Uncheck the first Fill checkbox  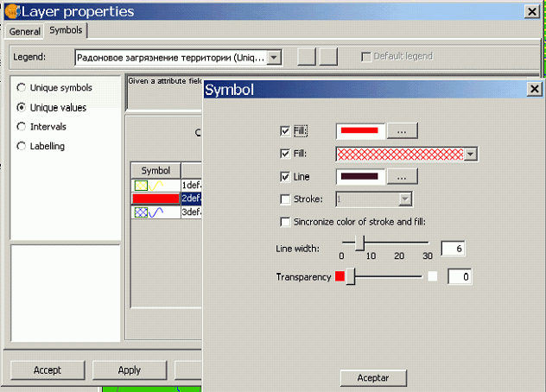point(285,131)
